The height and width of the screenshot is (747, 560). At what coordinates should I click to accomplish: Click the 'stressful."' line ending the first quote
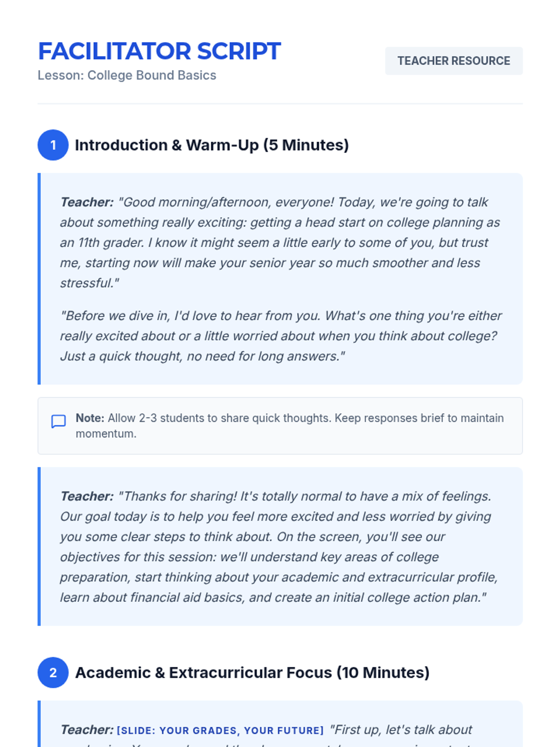coord(90,283)
